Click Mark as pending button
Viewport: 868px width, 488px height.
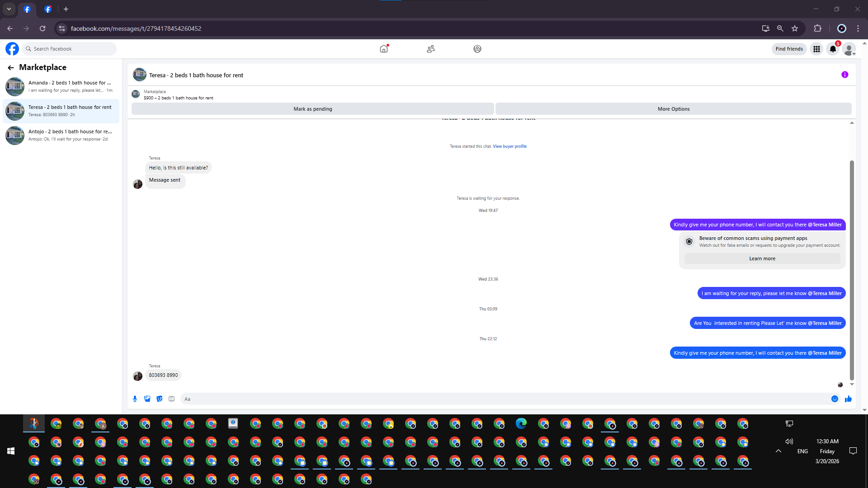click(312, 109)
